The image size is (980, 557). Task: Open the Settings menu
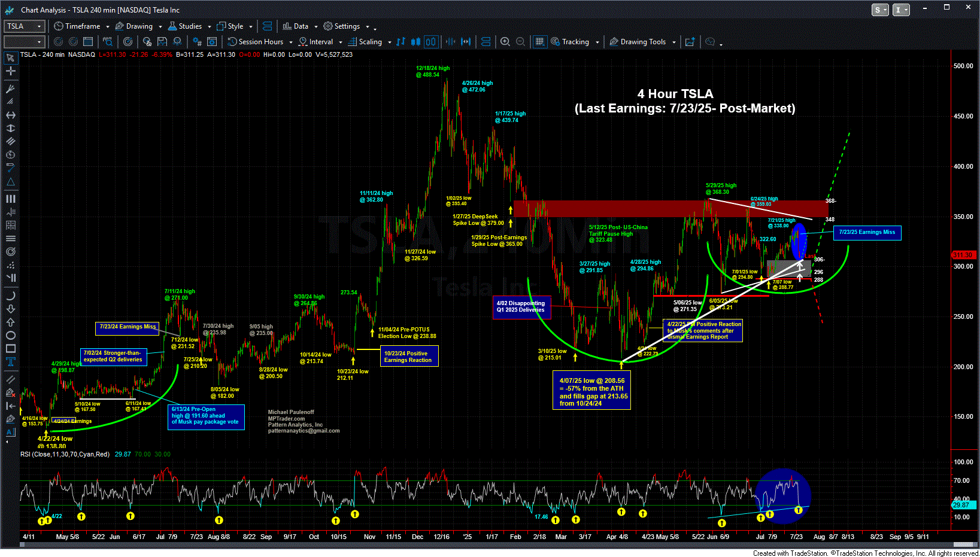click(342, 26)
